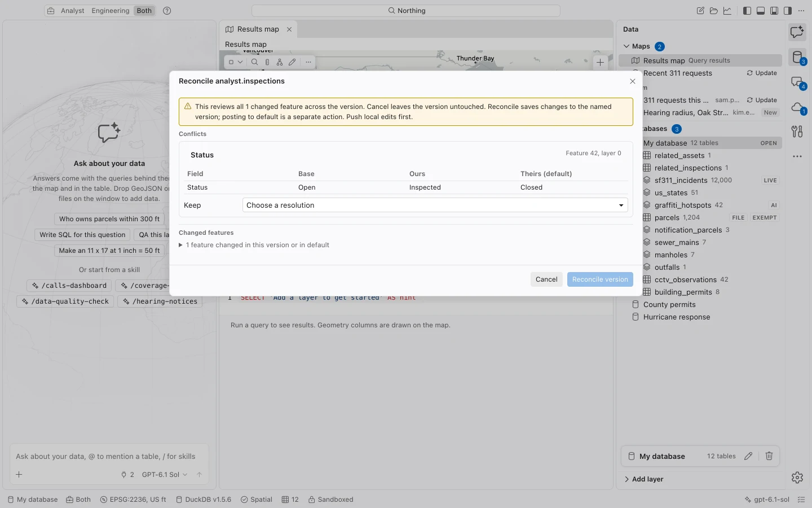Click the pencil edit tool on the map toolbar
Viewport: 812px width, 508px height.
click(x=292, y=62)
